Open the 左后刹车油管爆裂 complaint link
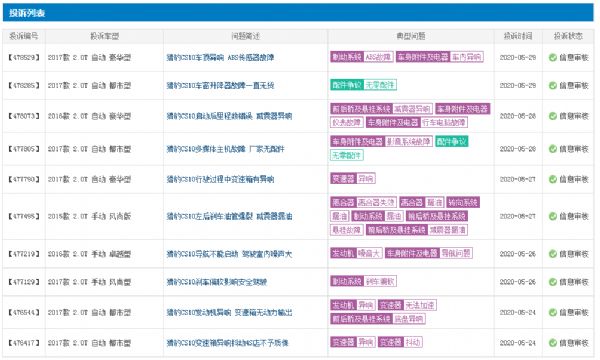This screenshot has height=360, width=600. 229,216
